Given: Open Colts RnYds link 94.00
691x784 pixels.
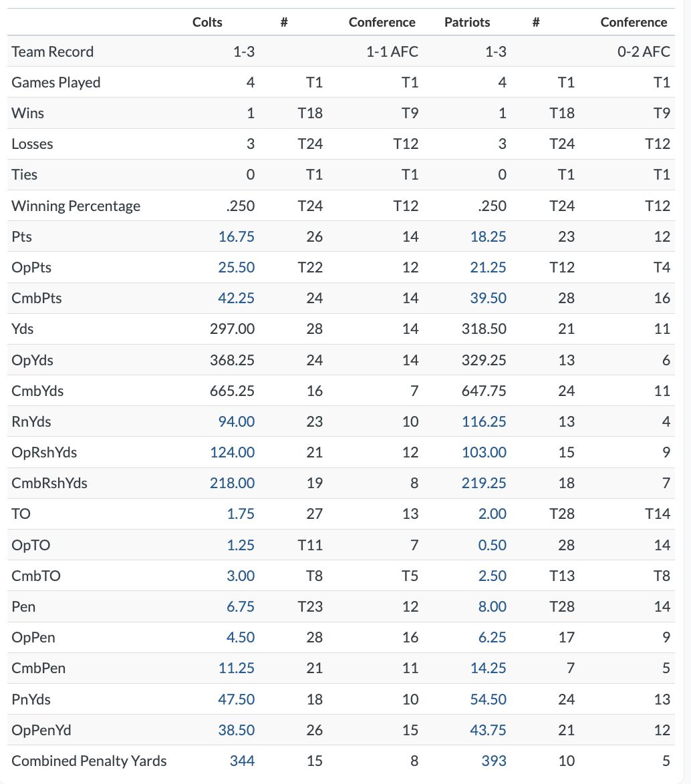Looking at the screenshot, I should (236, 421).
